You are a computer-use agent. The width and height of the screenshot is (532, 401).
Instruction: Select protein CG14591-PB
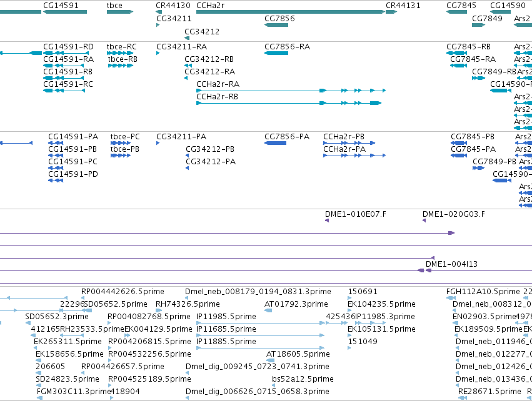pyautogui.click(x=73, y=149)
